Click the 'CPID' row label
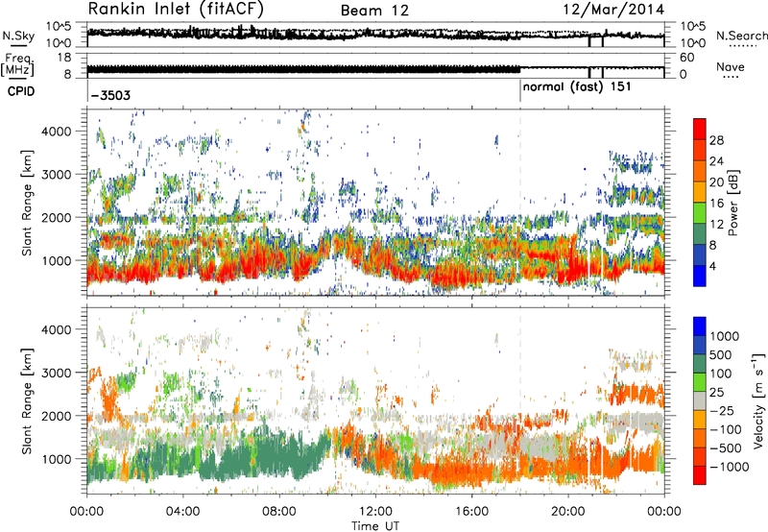The image size is (768, 532). point(21,91)
